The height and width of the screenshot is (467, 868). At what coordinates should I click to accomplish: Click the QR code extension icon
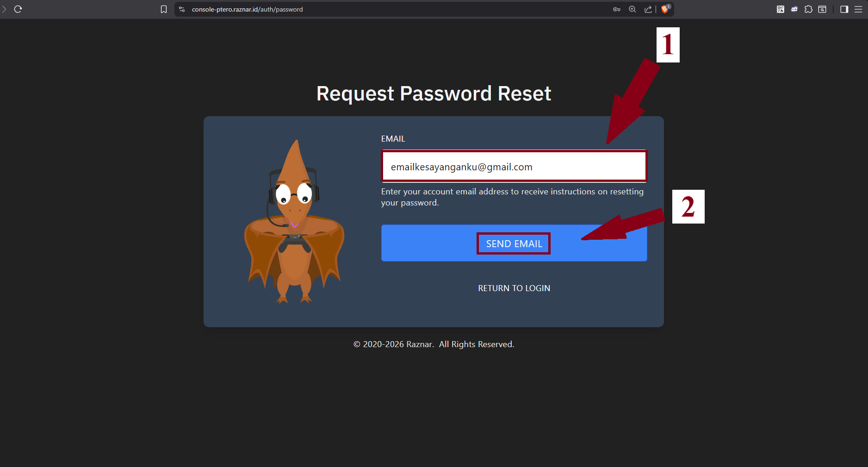tap(781, 9)
